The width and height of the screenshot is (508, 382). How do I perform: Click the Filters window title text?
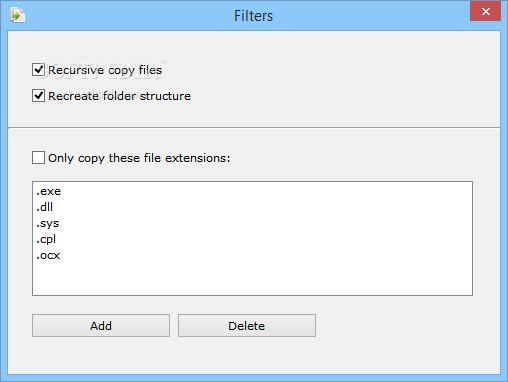253,16
